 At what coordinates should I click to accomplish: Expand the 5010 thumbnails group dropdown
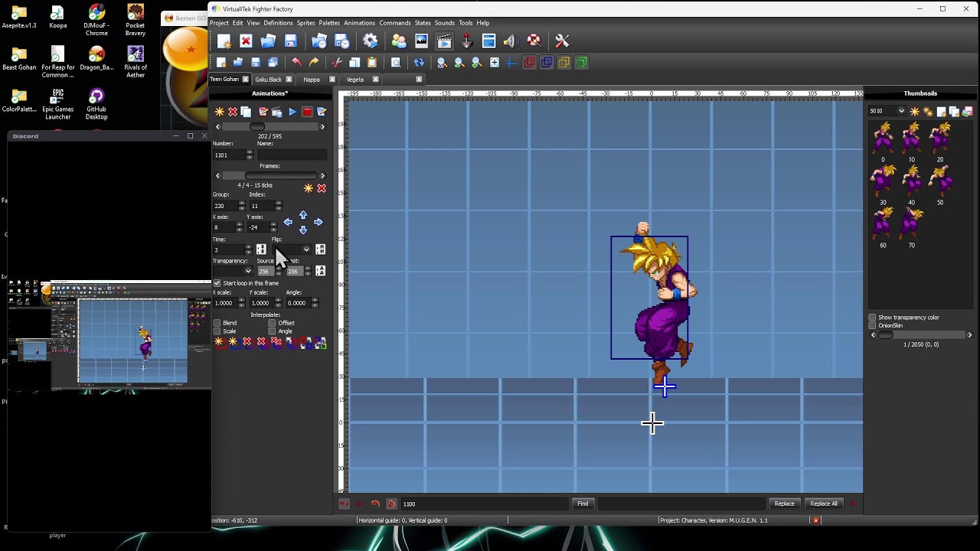(x=901, y=112)
